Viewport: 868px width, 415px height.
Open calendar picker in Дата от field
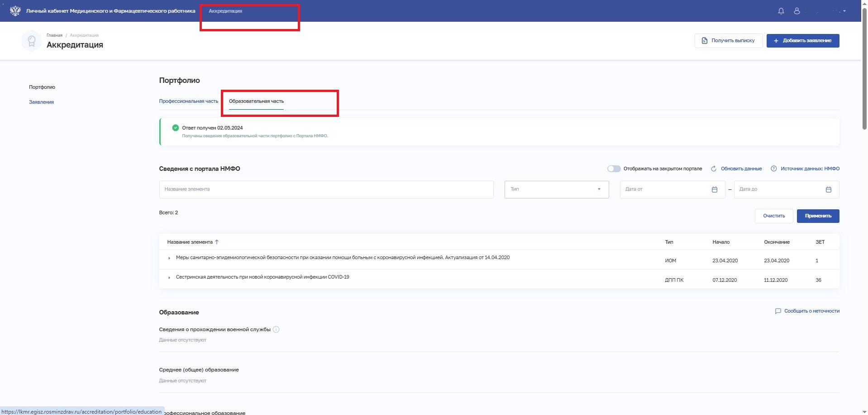tap(715, 189)
